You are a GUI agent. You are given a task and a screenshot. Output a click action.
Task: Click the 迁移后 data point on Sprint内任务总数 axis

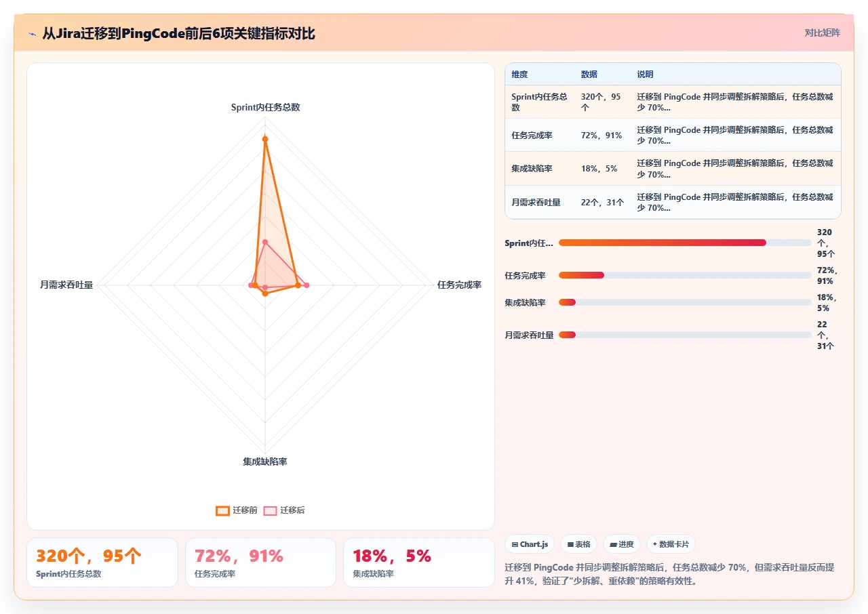[265, 242]
